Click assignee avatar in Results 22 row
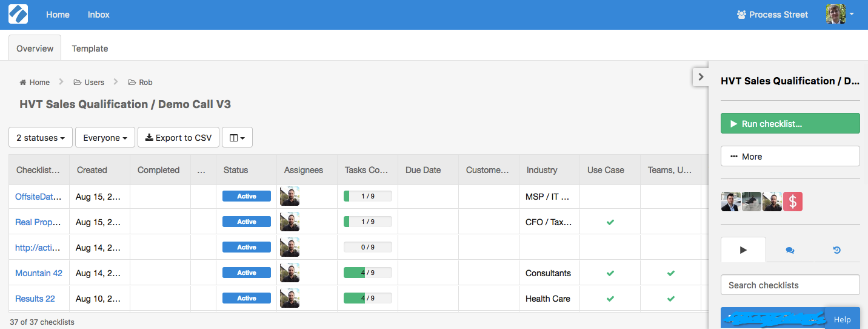Screen dimensions: 868x329 pos(290,298)
